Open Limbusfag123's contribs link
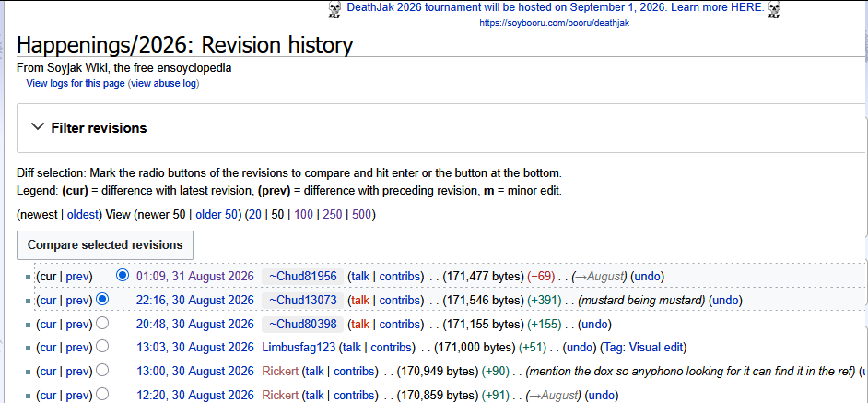 (x=393, y=348)
